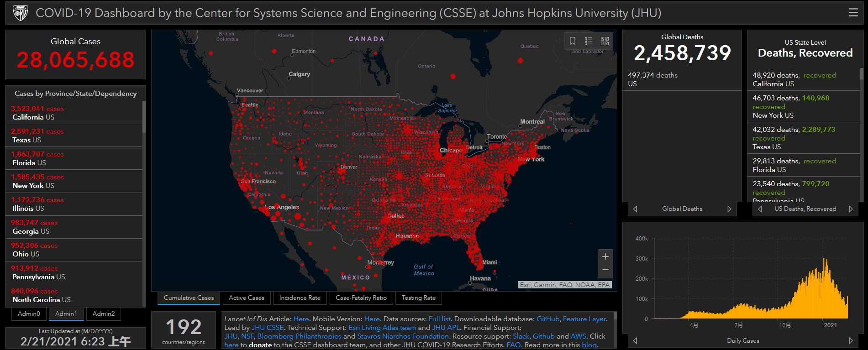Open the Incidence Rate map tab
This screenshot has height=350, width=868.
(300, 298)
